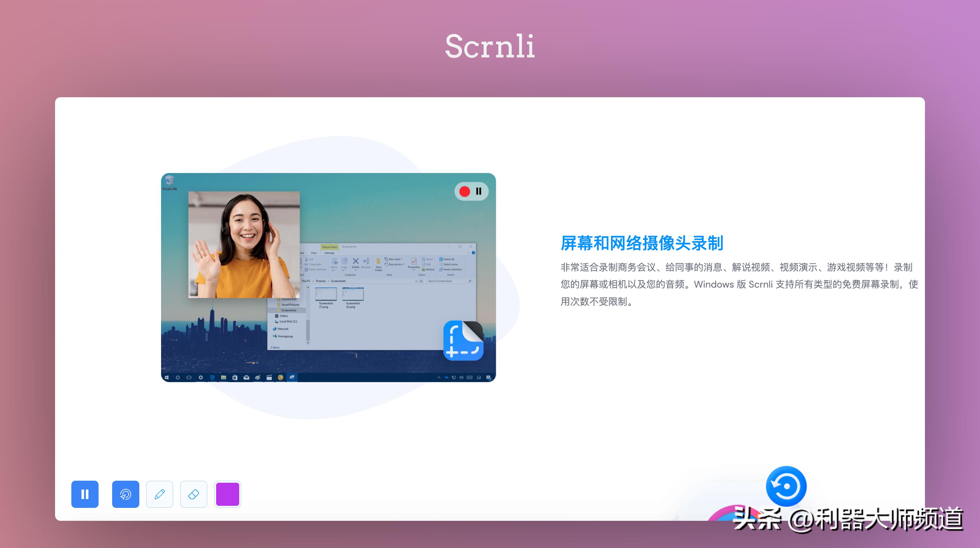Open the View tab in Explorer
The height and width of the screenshot is (548, 980).
click(314, 253)
